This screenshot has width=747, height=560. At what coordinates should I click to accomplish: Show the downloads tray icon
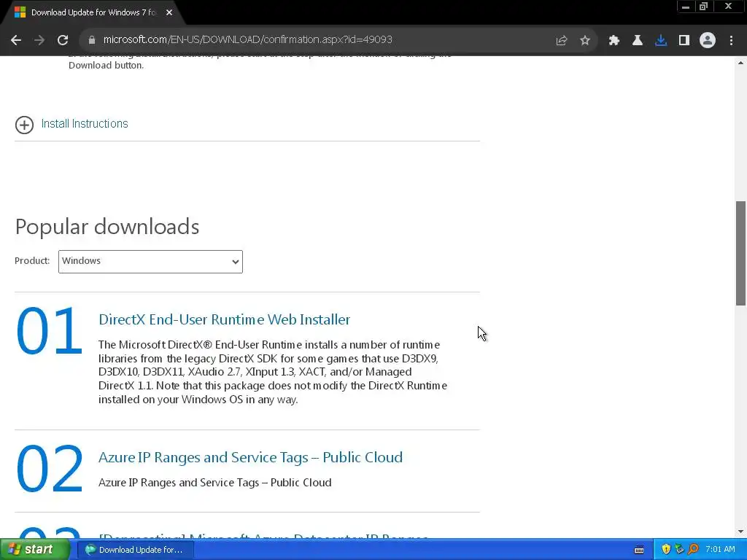tap(661, 41)
